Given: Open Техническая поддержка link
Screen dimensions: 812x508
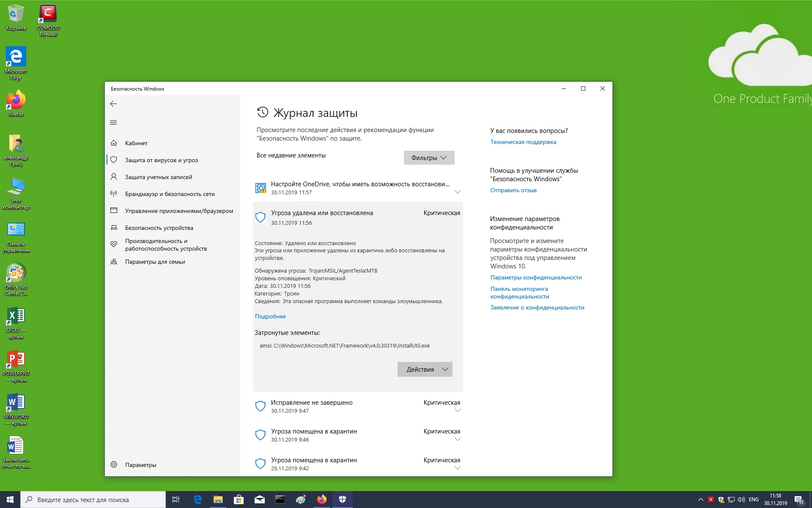Looking at the screenshot, I should [x=523, y=142].
